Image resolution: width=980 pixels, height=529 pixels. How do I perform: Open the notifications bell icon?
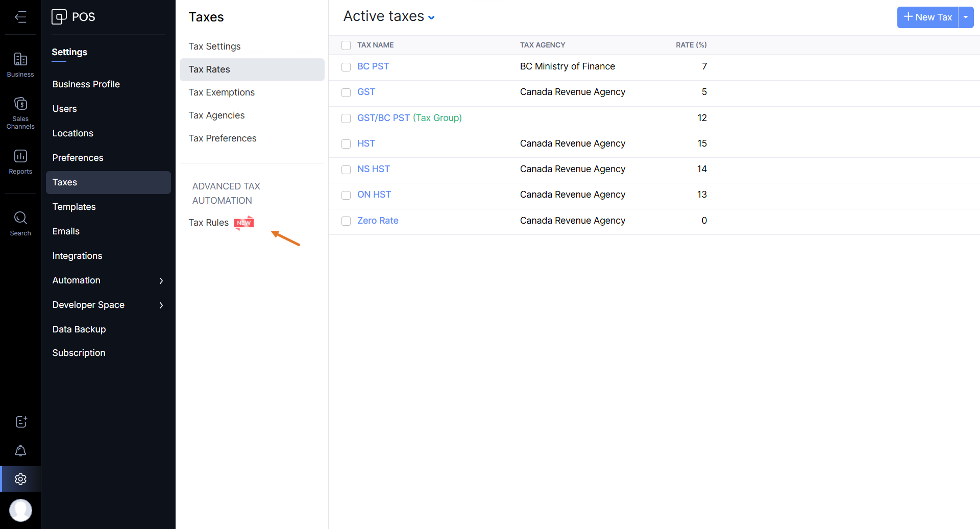[x=20, y=450]
